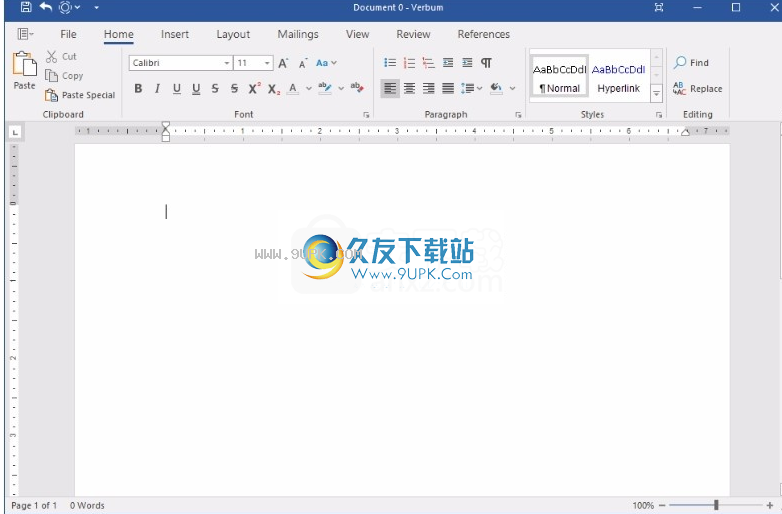Apply multilevel list
This screenshot has width=782, height=514.
tap(428, 63)
